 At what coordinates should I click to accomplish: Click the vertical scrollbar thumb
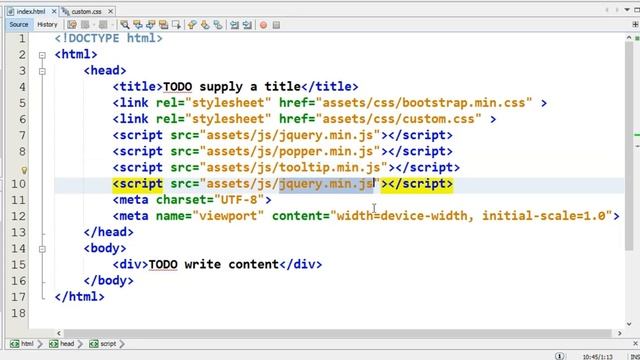(629, 146)
